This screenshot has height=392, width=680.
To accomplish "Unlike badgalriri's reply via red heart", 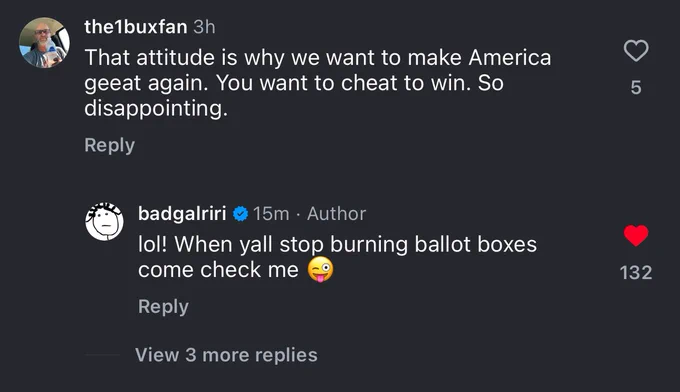I will point(636,236).
